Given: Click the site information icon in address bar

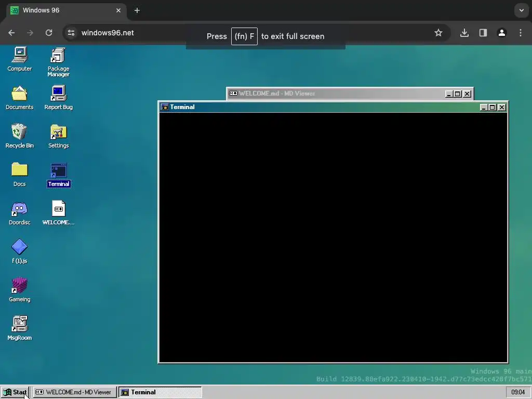Looking at the screenshot, I should tap(71, 33).
